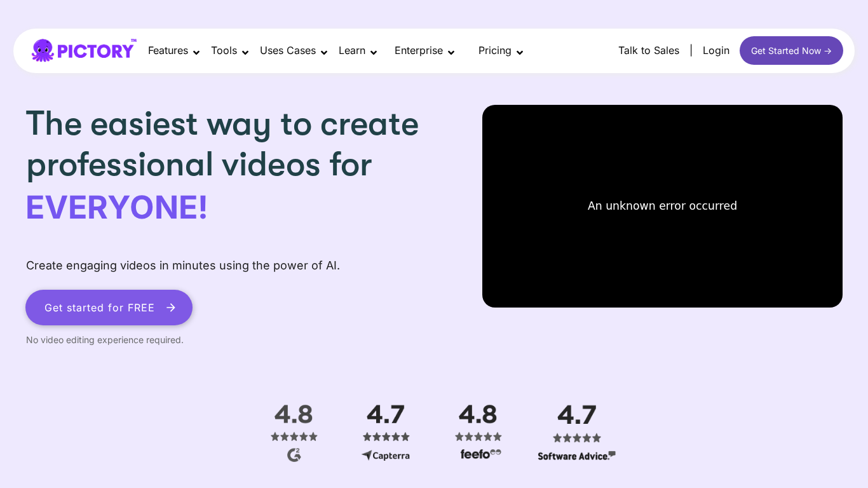Viewport: 868px width, 488px height.
Task: Click the Software Advice logo
Action: pyautogui.click(x=576, y=456)
